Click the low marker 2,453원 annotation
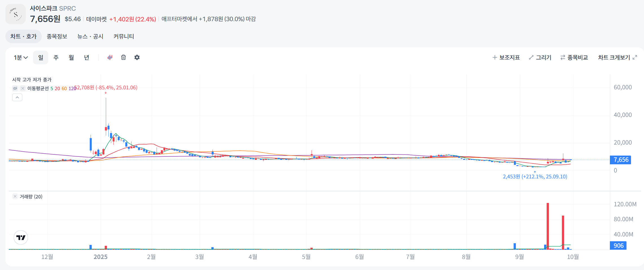 [x=535, y=176]
